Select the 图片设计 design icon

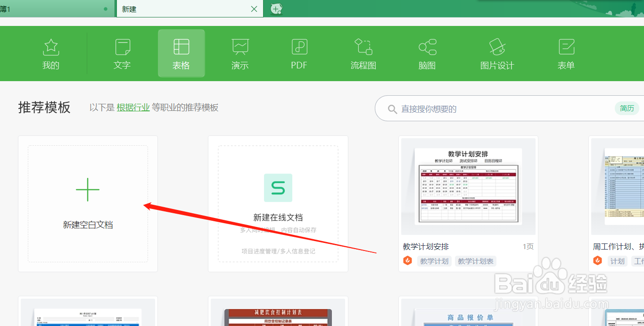click(497, 53)
